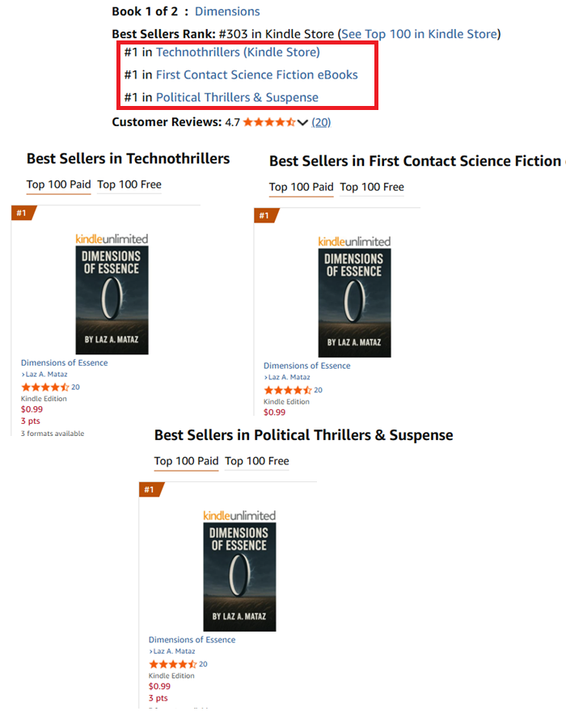Screen dimensions: 566x728
Task: Click the 3 formats available text in Technothrillers
Action: 52,434
